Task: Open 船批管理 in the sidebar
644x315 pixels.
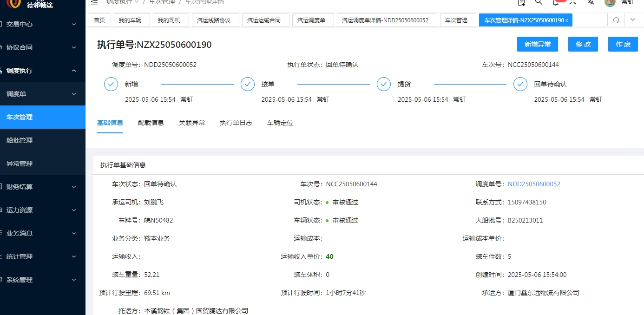Action: point(43,140)
